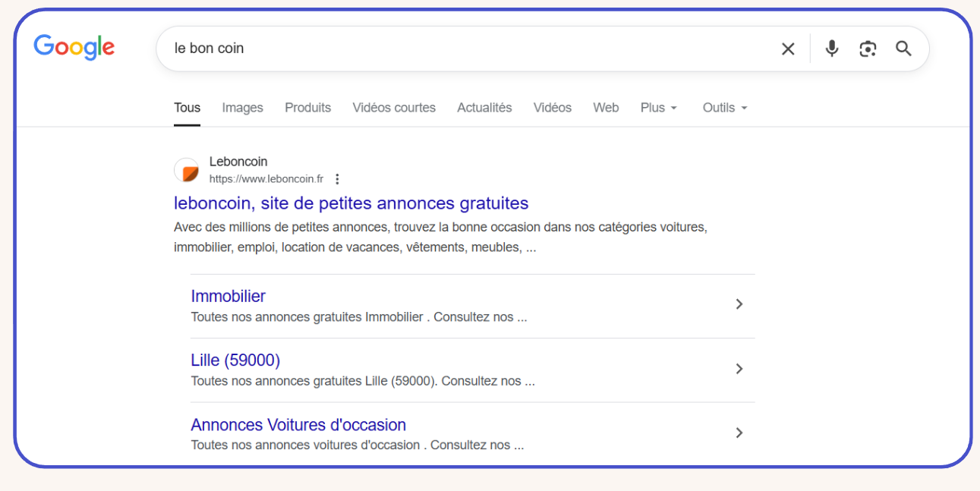Clear the search query with the X icon
The height and width of the screenshot is (491, 980).
tap(787, 48)
